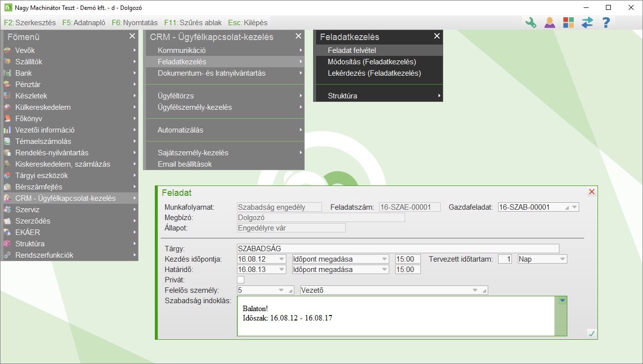Open the Gazdafeladat dropdown
The height and width of the screenshot is (364, 643).
pyautogui.click(x=574, y=207)
